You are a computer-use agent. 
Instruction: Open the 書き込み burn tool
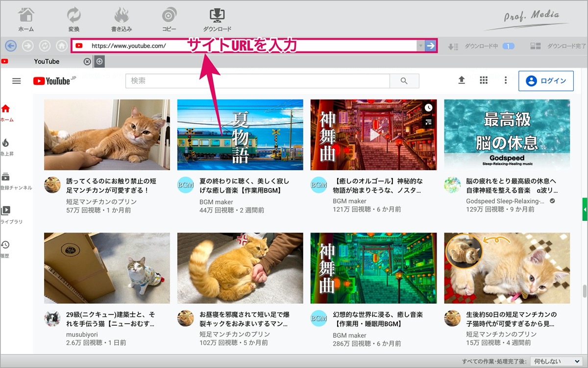[x=121, y=19]
